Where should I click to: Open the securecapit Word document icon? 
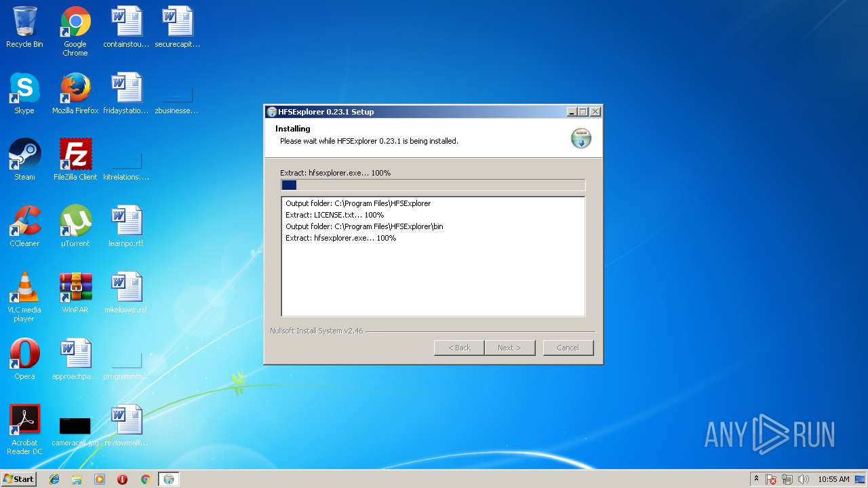pos(177,27)
